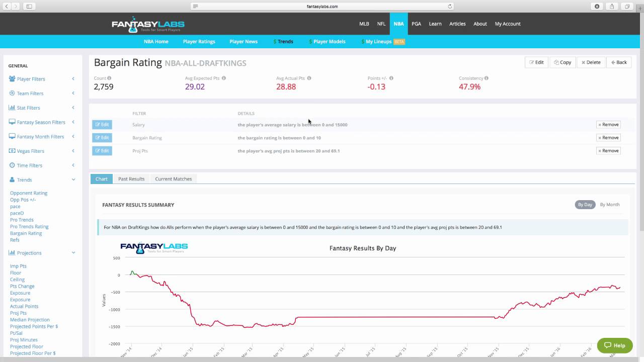The image size is (644, 362).
Task: Click the info icon beside Consistency
Action: [x=486, y=78]
